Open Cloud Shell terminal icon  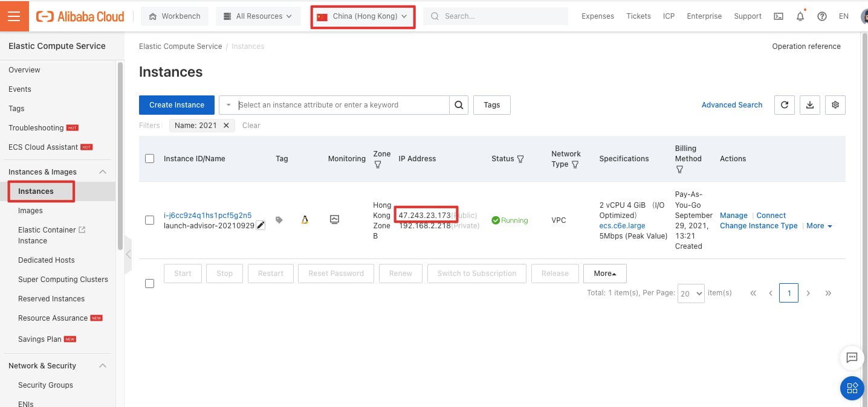779,16
